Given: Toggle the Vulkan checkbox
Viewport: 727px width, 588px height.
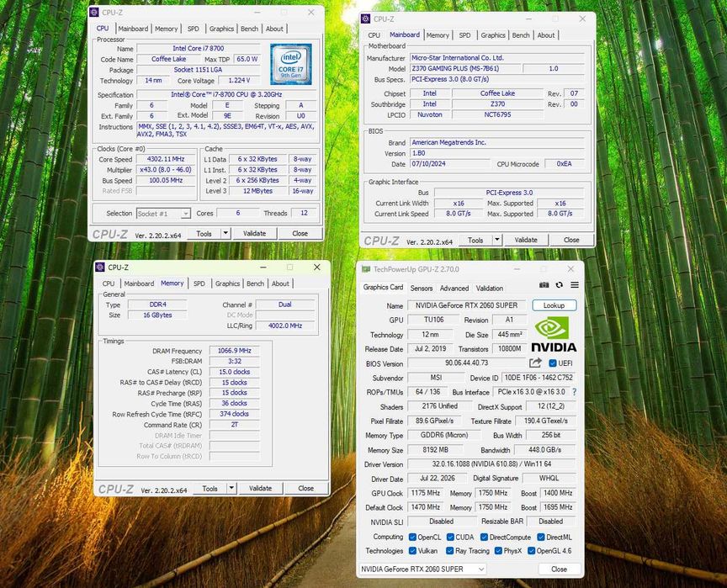Looking at the screenshot, I should click(412, 551).
